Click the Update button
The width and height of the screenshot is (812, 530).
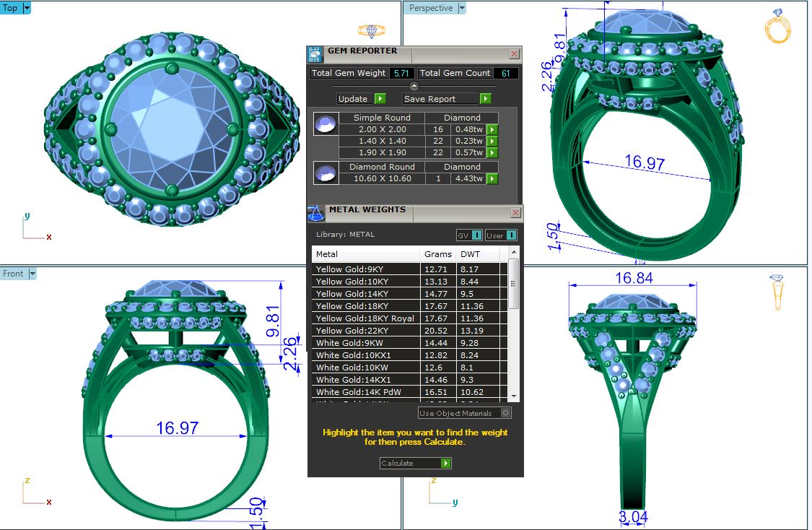click(362, 99)
